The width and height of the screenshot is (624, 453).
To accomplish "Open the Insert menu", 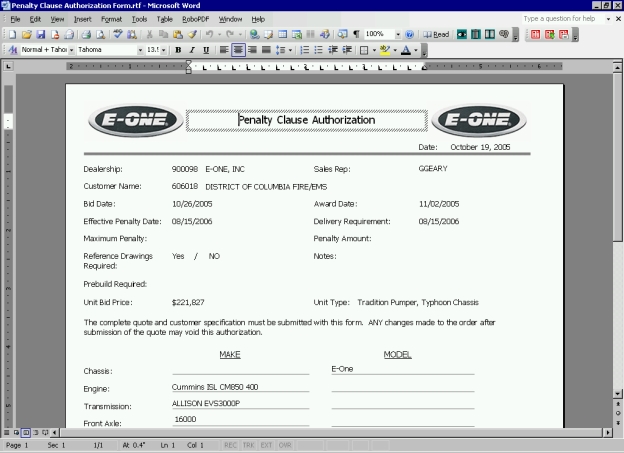I will [82, 19].
